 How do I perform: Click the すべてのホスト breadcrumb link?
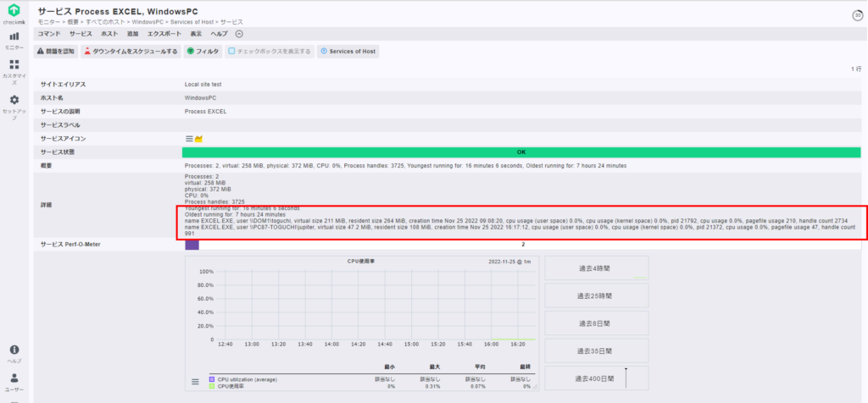click(106, 22)
